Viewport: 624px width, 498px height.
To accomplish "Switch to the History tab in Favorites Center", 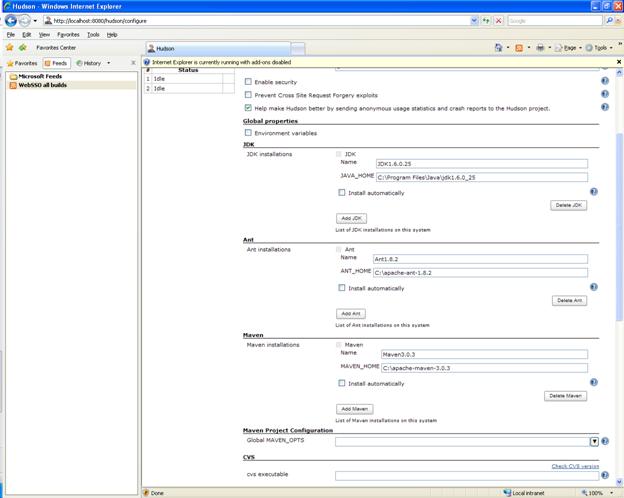I will 89,63.
